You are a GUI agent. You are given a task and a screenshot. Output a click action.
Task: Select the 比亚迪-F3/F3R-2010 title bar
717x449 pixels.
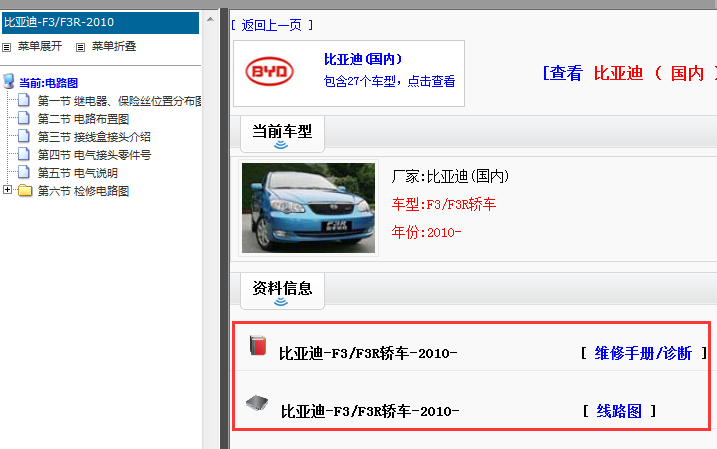101,22
